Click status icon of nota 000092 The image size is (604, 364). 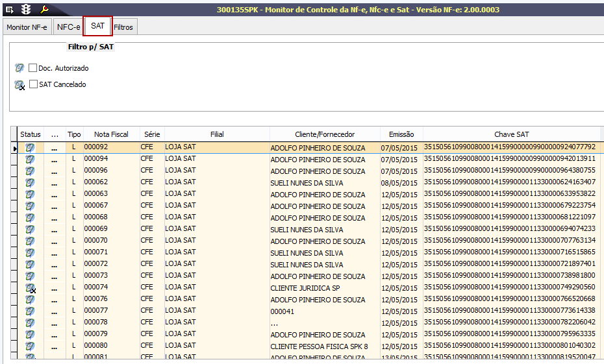30,148
